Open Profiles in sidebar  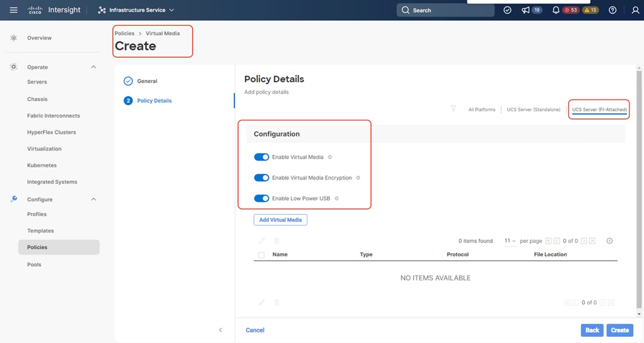37,214
